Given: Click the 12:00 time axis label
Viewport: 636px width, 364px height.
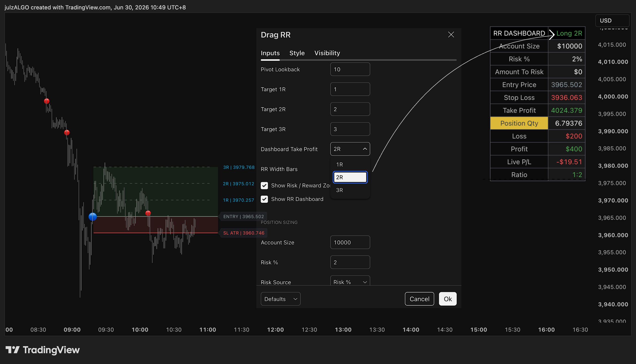Looking at the screenshot, I should click(x=275, y=330).
